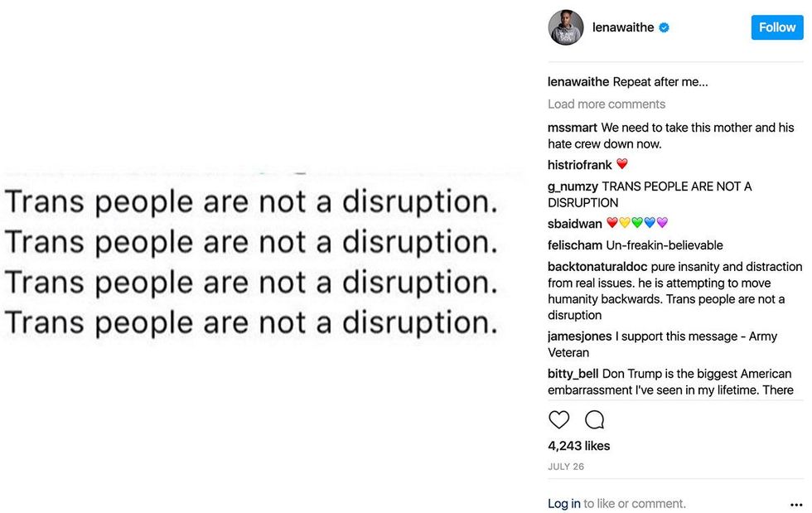Expand comments with Load more comments
Screen dimensions: 812x513
pos(606,104)
